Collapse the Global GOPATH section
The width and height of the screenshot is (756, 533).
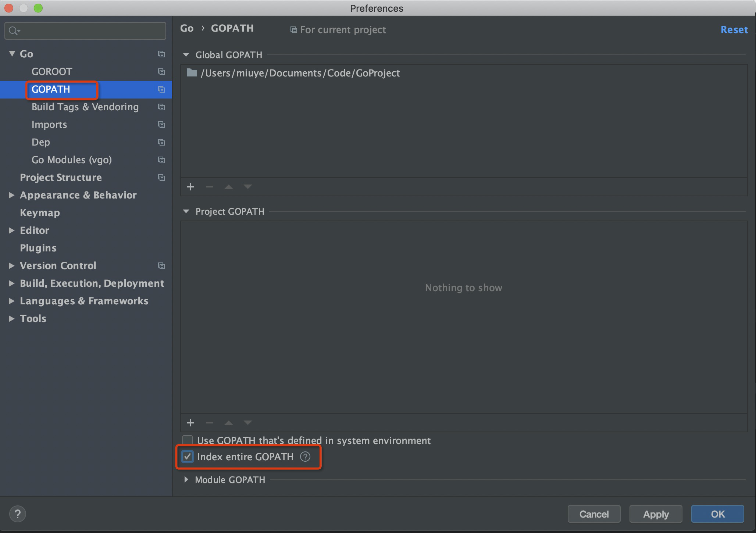coord(186,55)
